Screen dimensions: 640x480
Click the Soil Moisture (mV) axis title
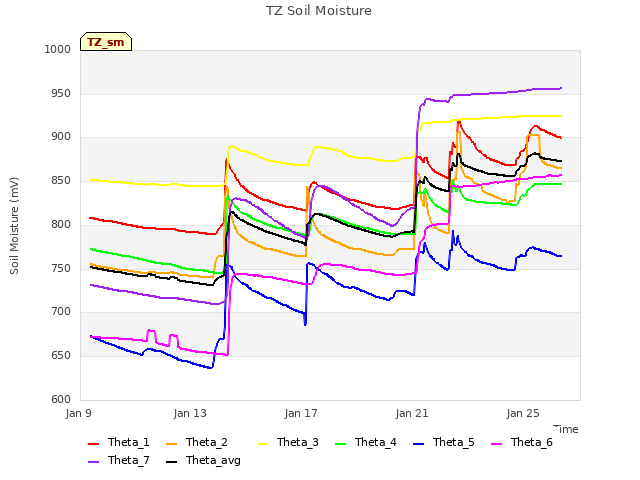point(14,226)
